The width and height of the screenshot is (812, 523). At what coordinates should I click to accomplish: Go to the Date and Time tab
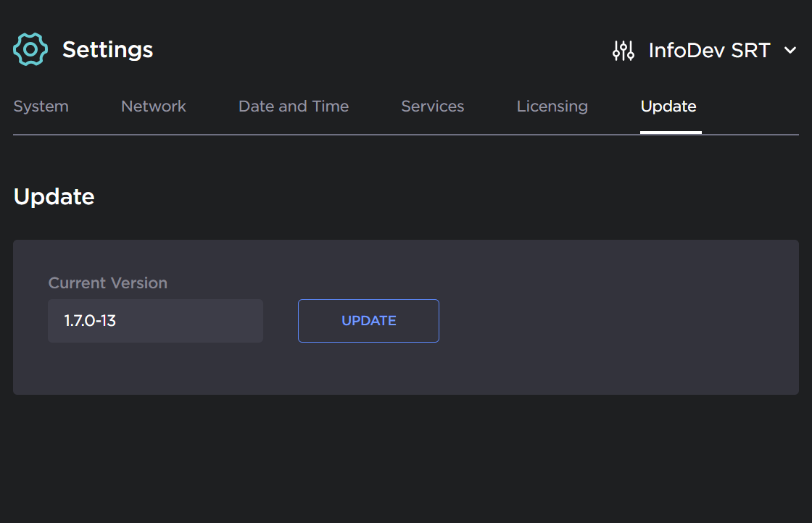[x=294, y=106]
